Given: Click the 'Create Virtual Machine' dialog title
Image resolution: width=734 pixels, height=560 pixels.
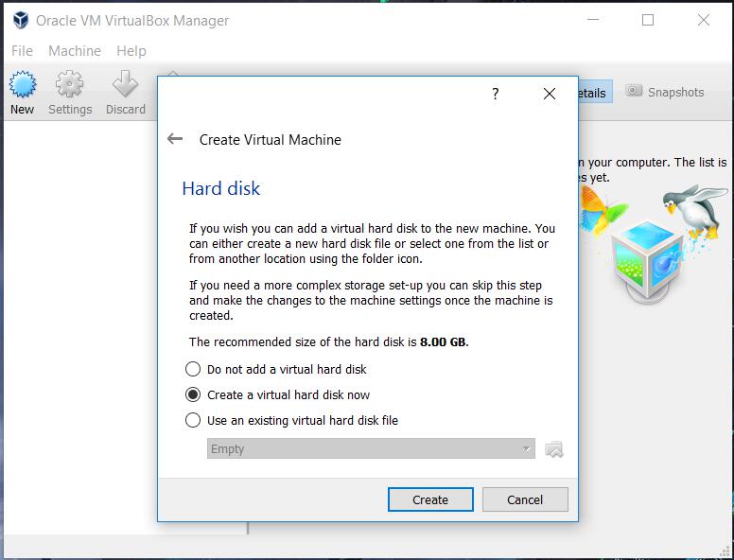Looking at the screenshot, I should (x=271, y=140).
